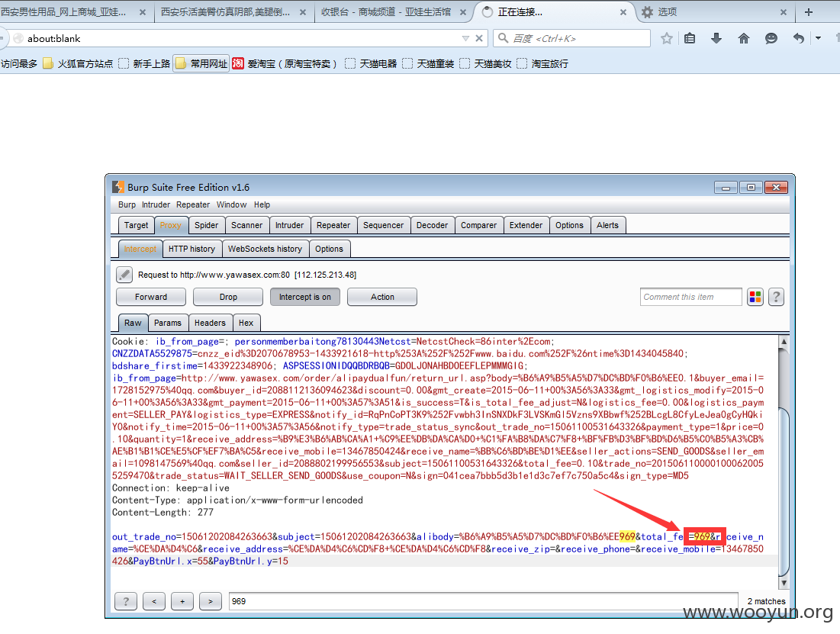Click the help question mark next to comment box

pyautogui.click(x=776, y=297)
